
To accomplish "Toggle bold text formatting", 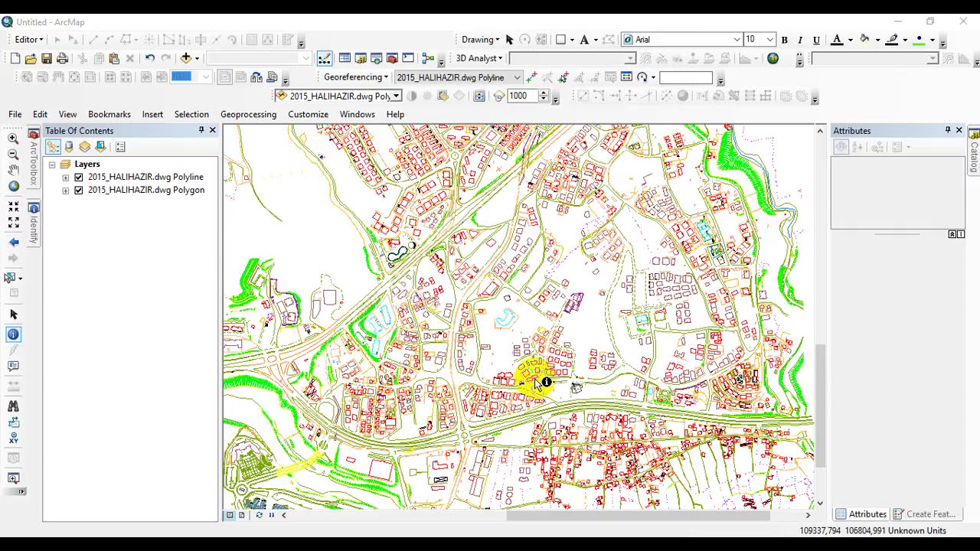I will (784, 40).
